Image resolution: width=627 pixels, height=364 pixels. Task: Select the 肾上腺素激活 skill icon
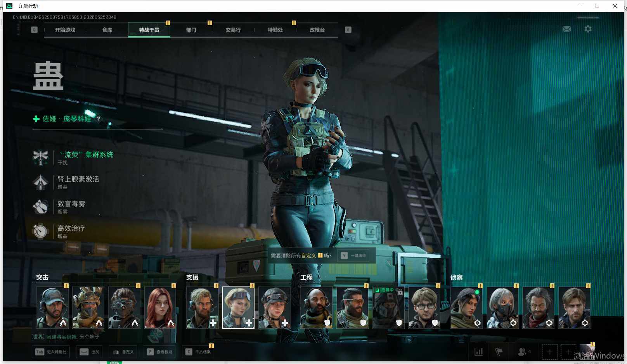pos(40,182)
